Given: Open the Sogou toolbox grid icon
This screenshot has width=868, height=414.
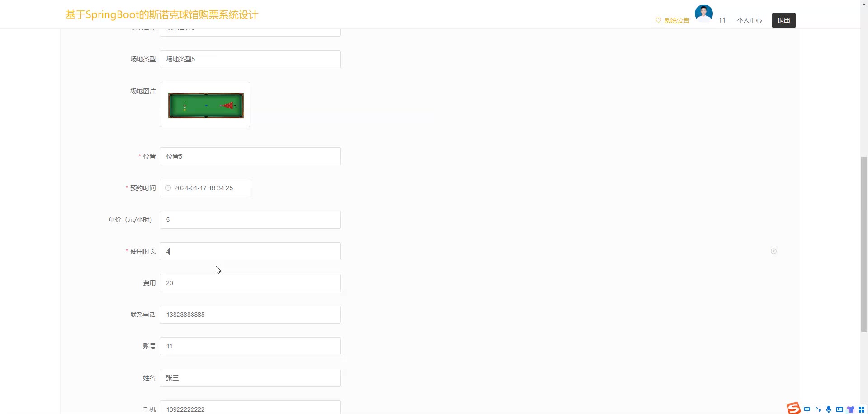Looking at the screenshot, I should 861,409.
